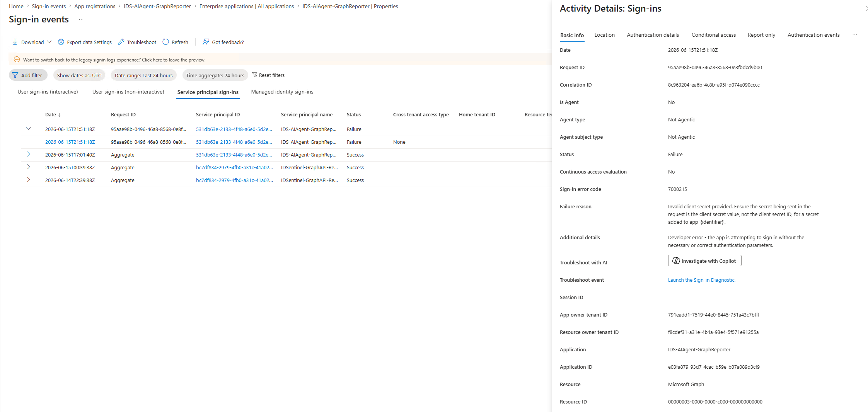The width and height of the screenshot is (868, 412).
Task: Switch to Authentication events tab
Action: [x=813, y=35]
